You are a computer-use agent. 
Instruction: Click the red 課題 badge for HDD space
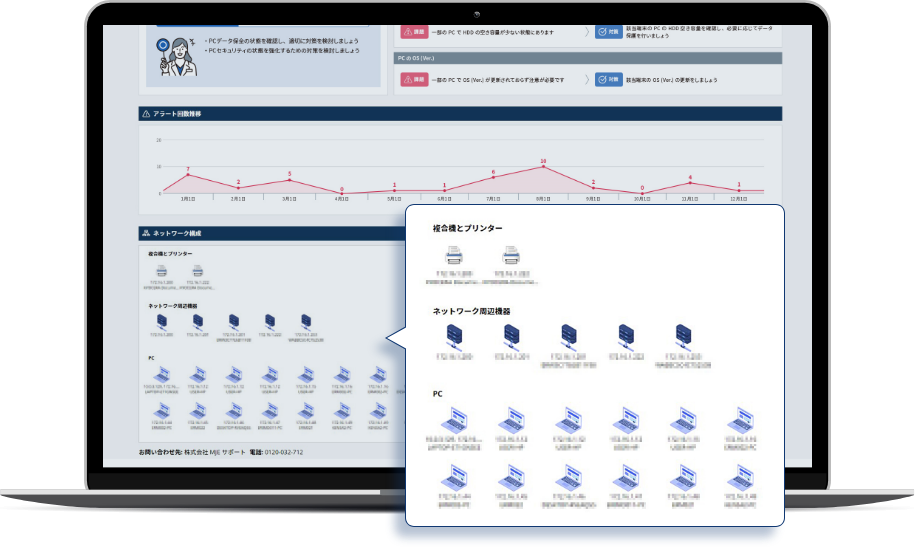point(412,32)
